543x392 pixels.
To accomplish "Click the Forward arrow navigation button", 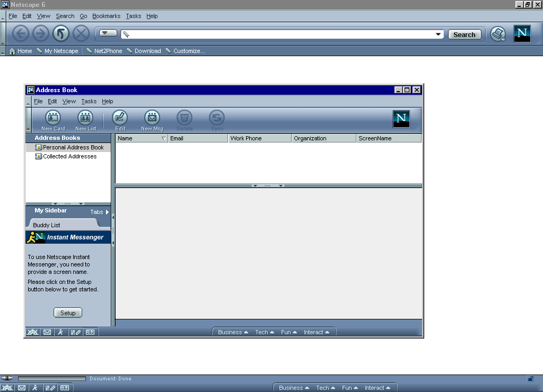I will (40, 34).
